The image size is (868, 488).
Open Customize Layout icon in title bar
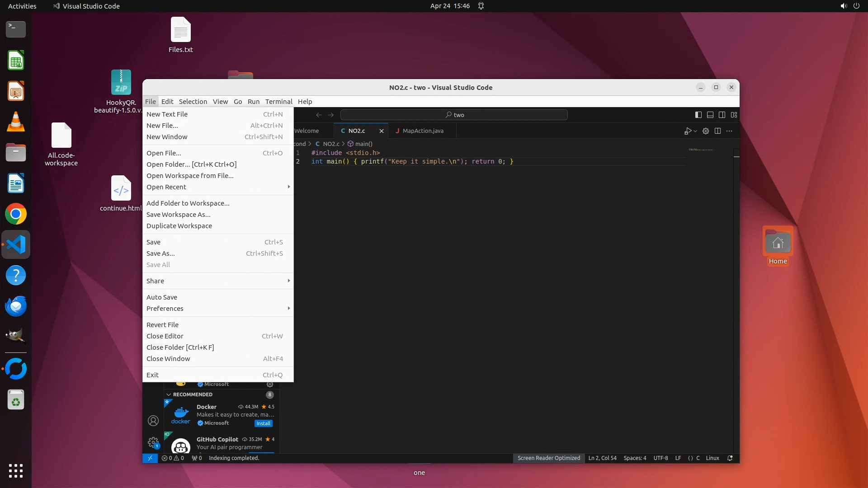coord(734,115)
